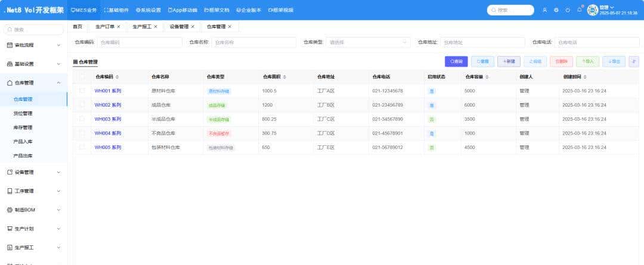Click the 删除 delete button
The height and width of the screenshot is (265, 644).
(562, 61)
